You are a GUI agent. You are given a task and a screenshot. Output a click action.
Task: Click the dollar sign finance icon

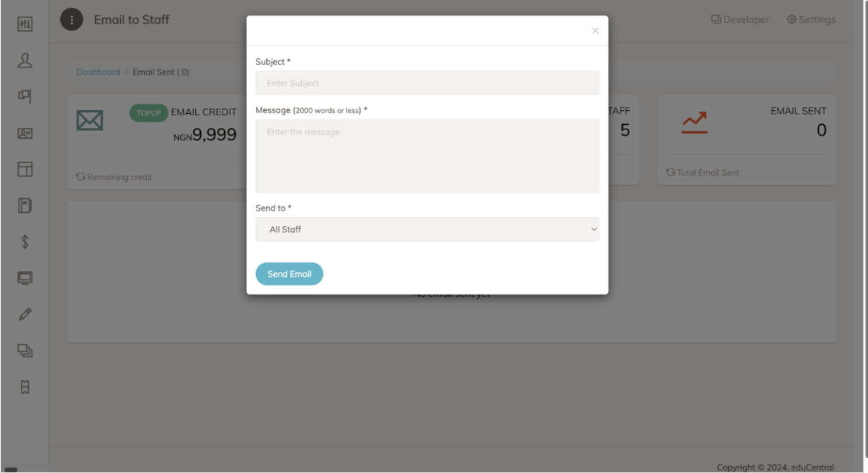[25, 241]
